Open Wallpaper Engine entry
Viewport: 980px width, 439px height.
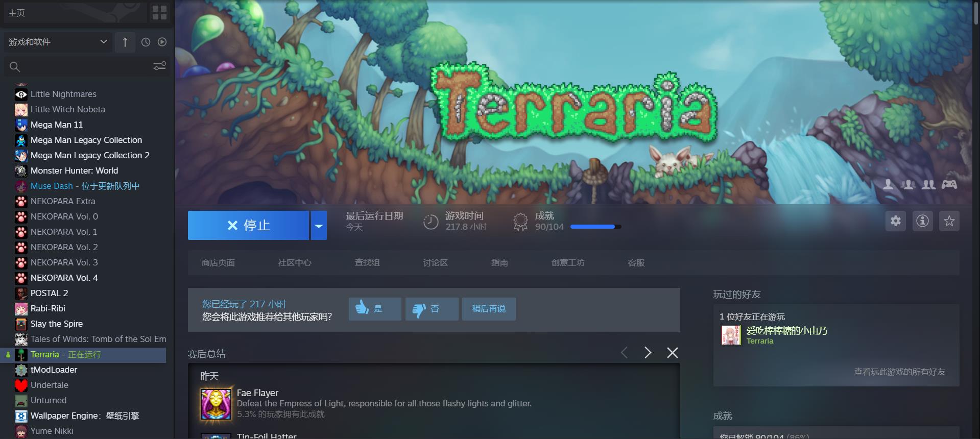click(x=85, y=416)
